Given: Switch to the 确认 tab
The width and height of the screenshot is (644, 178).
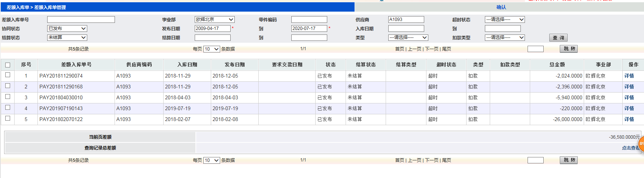Looking at the screenshot, I should (x=501, y=7).
